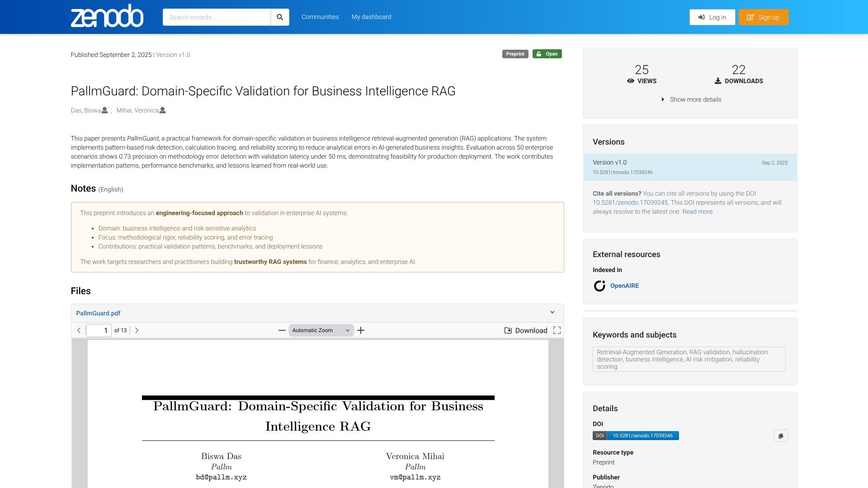Enter fullscreen PDF preview

pos(557,330)
